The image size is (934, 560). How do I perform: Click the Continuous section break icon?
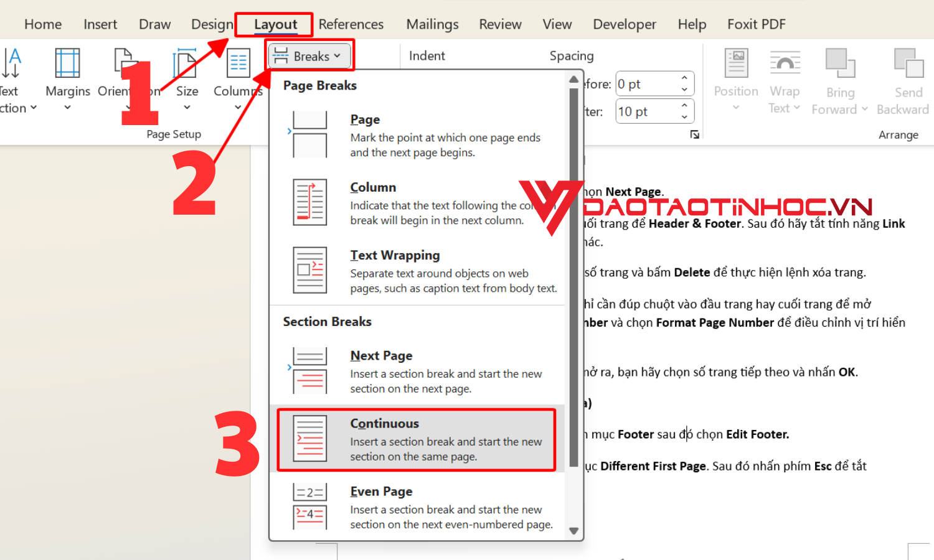(x=310, y=439)
